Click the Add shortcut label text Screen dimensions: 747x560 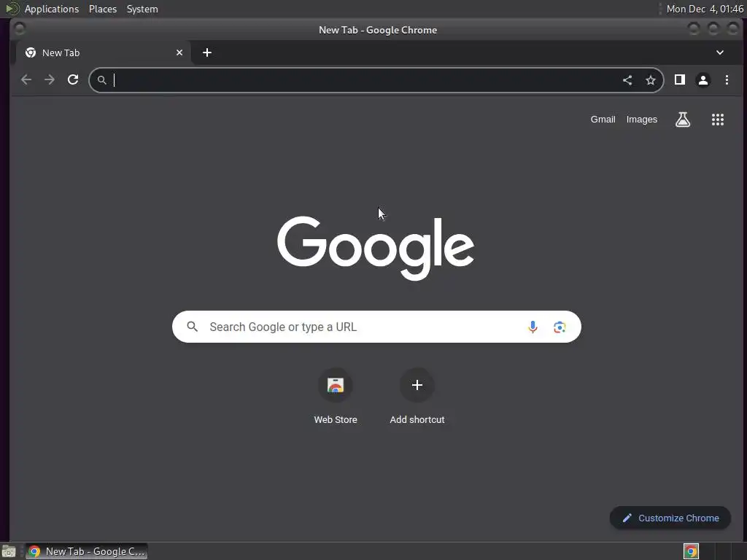(x=417, y=419)
